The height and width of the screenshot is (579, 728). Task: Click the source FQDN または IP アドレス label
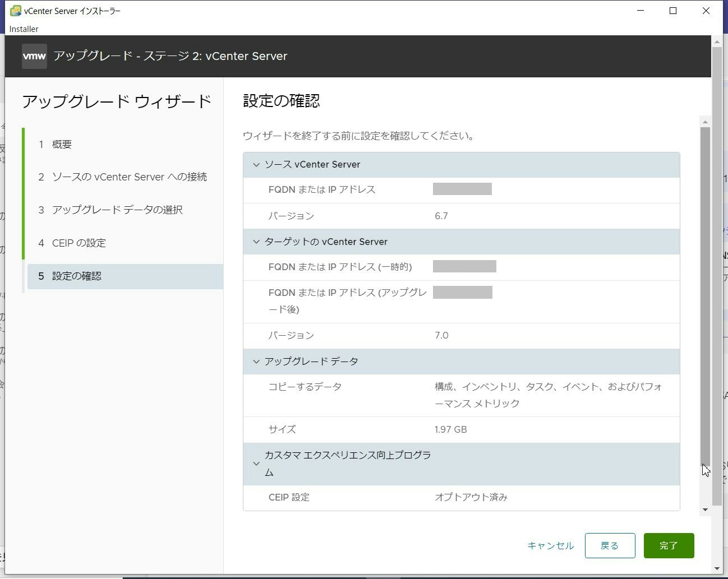click(x=322, y=189)
